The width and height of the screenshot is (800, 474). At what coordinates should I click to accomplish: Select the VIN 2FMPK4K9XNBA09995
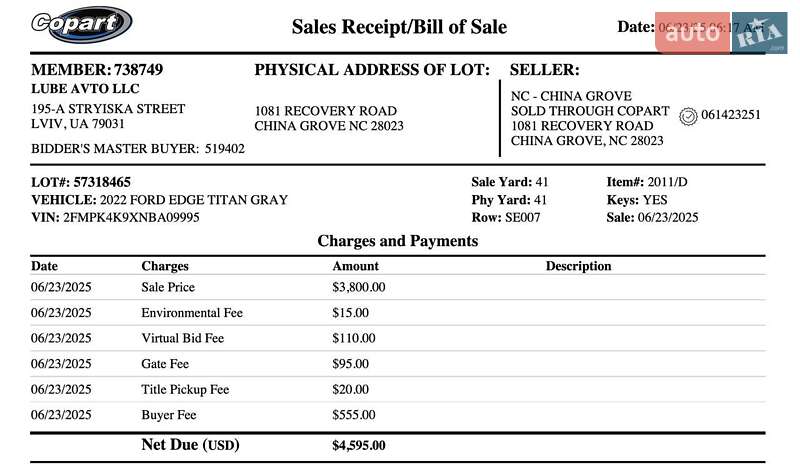131,217
